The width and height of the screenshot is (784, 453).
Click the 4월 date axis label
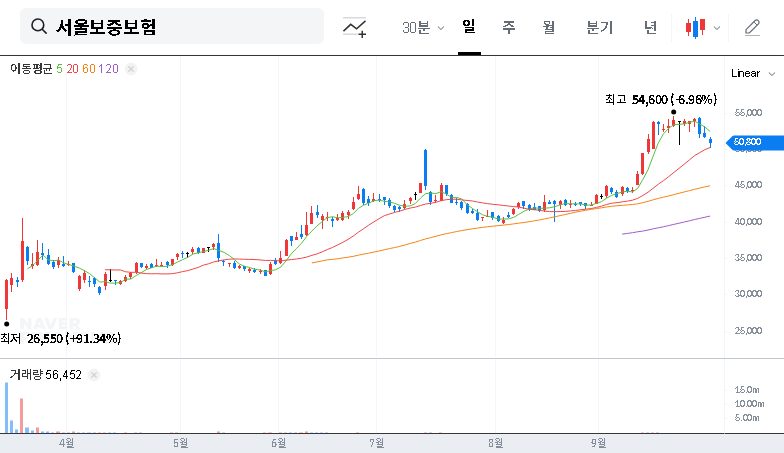pos(66,443)
